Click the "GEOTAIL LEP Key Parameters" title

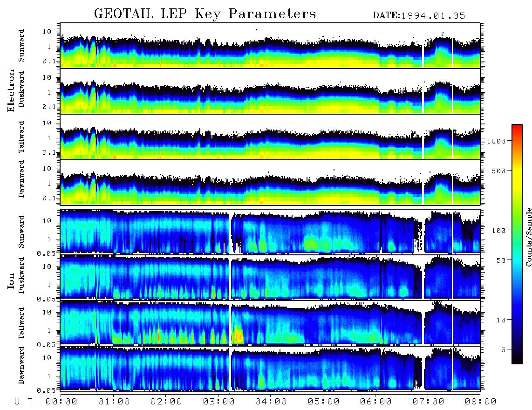205,14
